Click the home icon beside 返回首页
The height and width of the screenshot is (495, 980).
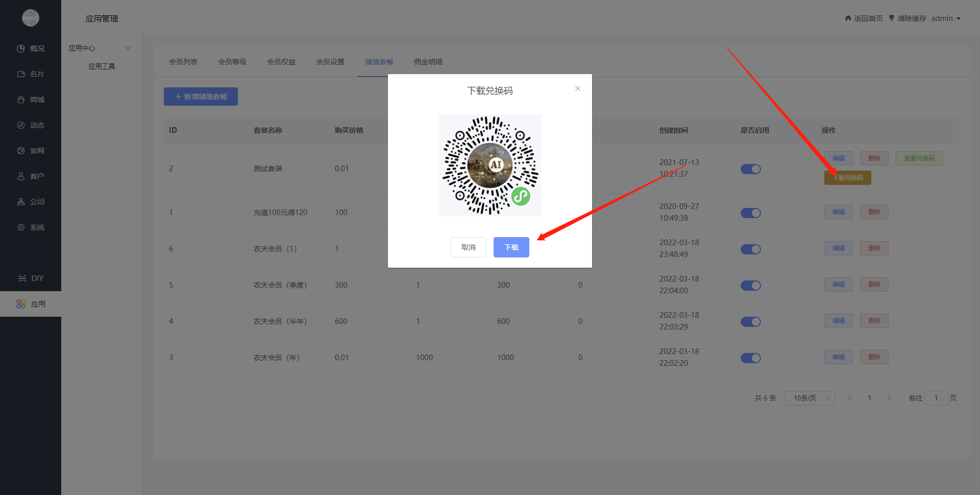tap(848, 18)
